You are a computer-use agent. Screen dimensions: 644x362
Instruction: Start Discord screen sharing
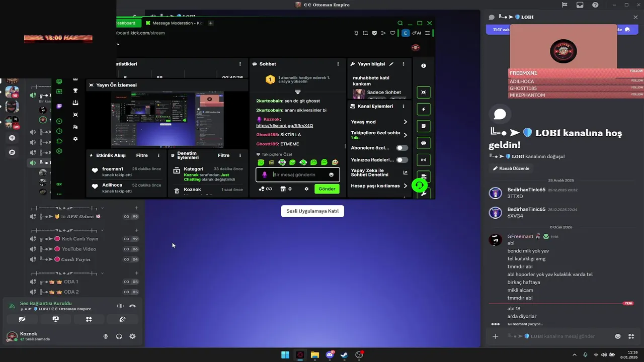coord(55,319)
